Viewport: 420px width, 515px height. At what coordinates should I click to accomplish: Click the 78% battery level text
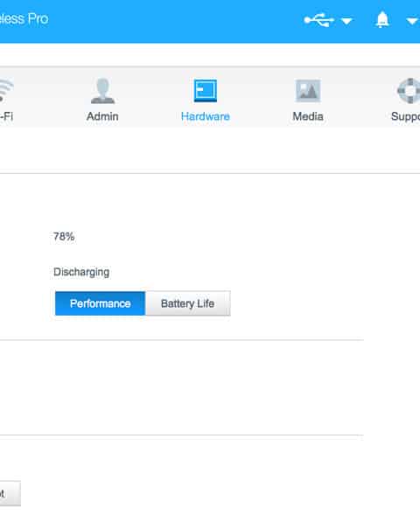click(x=64, y=236)
